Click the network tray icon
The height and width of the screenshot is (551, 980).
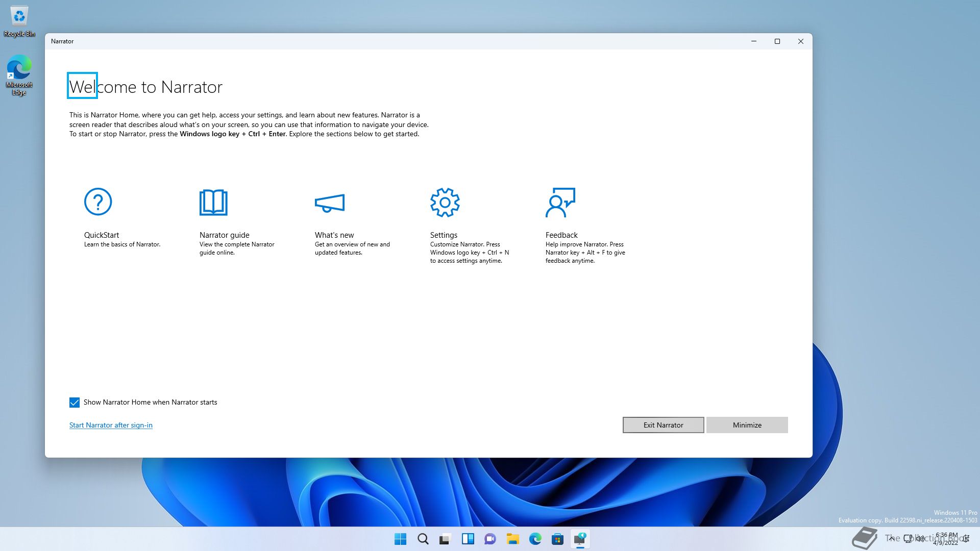[x=908, y=539]
